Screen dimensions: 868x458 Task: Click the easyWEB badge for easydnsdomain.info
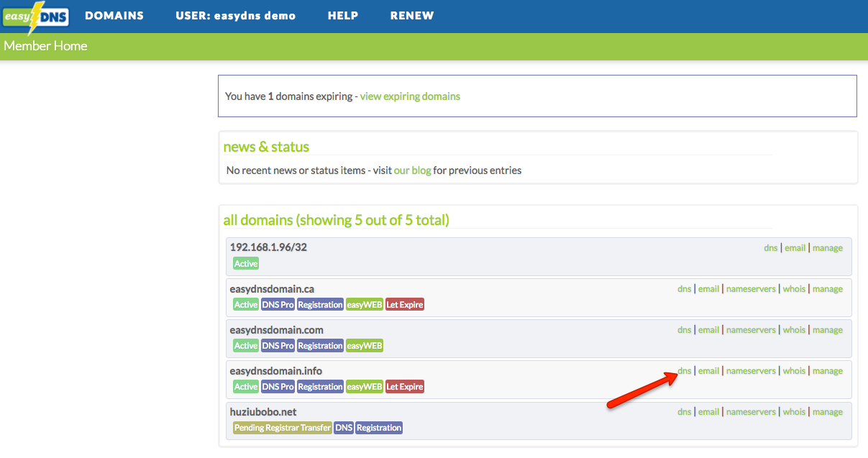(x=365, y=387)
